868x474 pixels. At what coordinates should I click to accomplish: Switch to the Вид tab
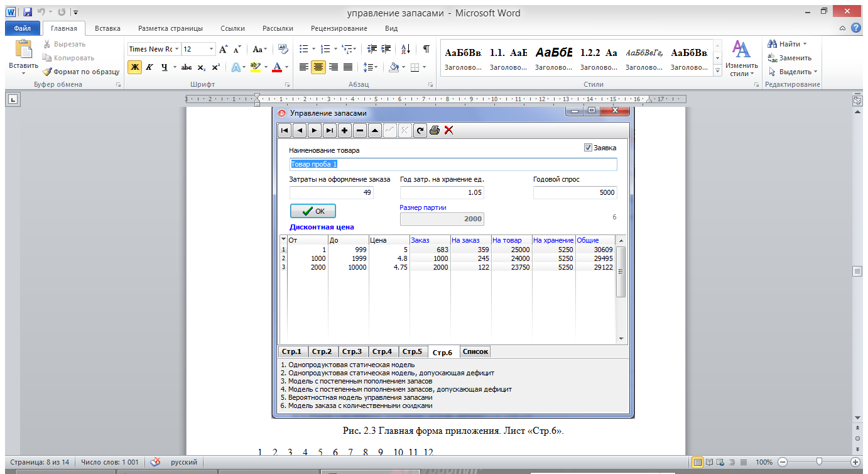coord(391,28)
